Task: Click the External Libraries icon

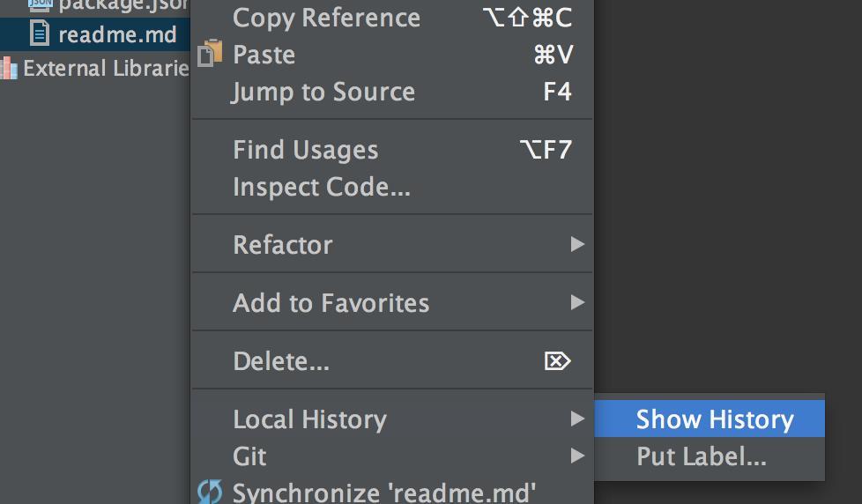Action: [8, 68]
